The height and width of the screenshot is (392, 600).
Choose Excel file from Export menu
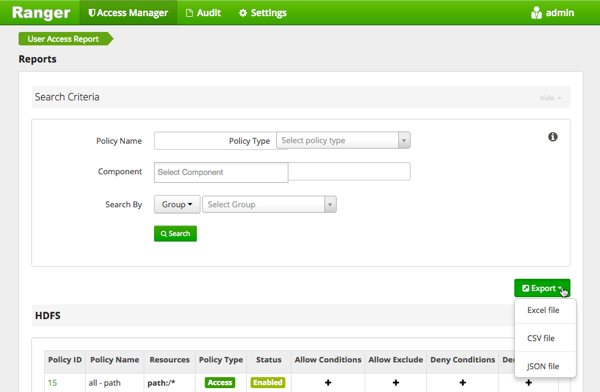click(x=543, y=310)
